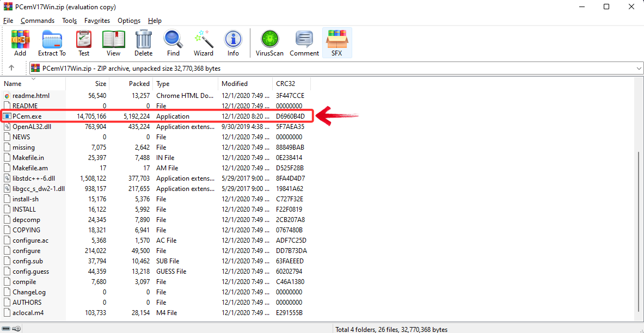
Task: Click the Extract To toolbar icon
Action: click(x=52, y=43)
